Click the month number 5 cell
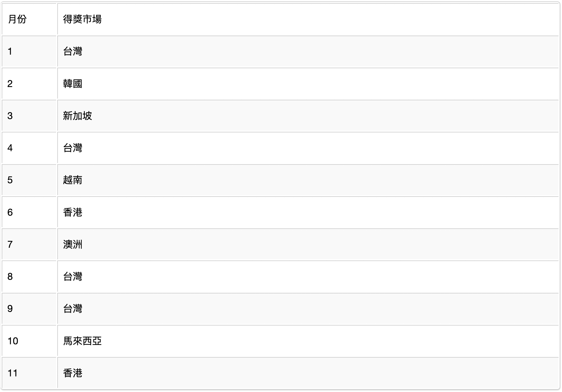562x392 pixels. tap(10, 180)
